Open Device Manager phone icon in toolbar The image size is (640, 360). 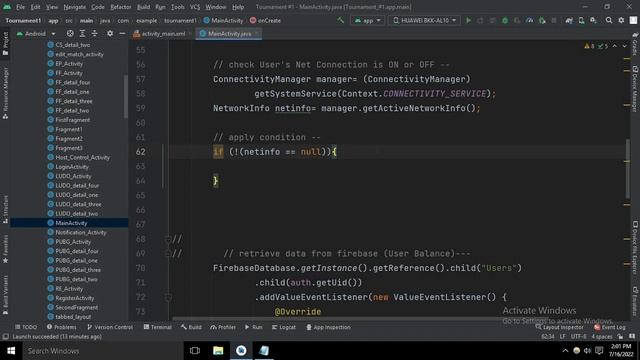click(581, 20)
